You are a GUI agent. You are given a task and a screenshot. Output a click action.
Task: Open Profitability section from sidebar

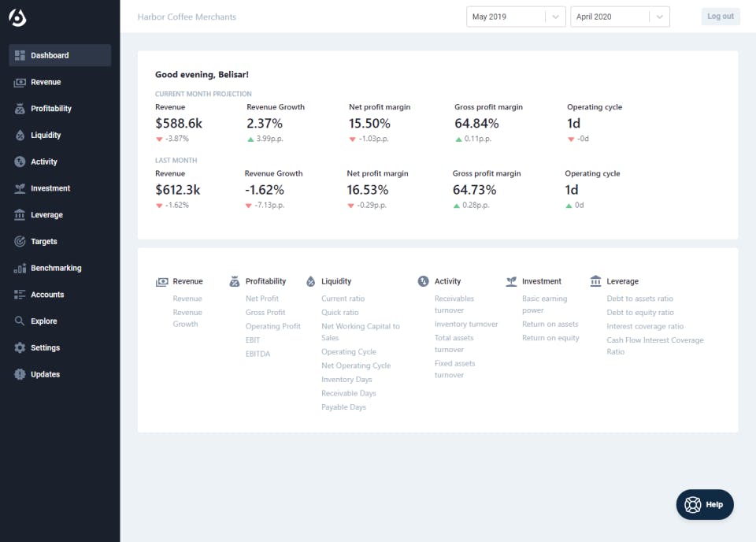60,109
